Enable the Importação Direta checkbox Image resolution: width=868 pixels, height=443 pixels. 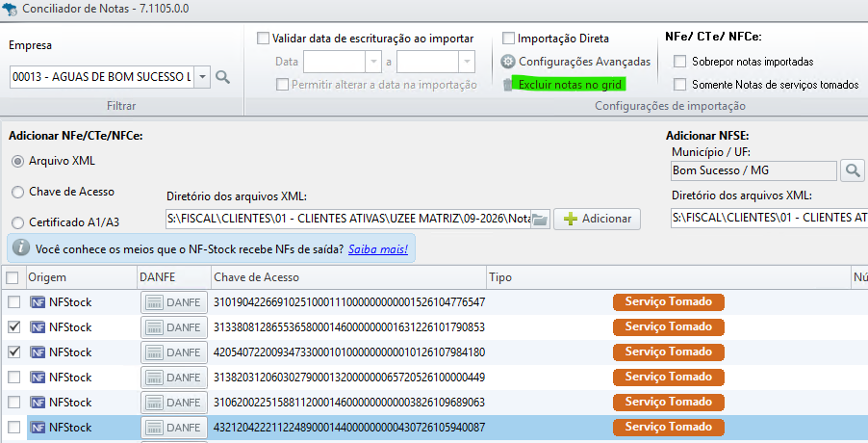tap(508, 39)
